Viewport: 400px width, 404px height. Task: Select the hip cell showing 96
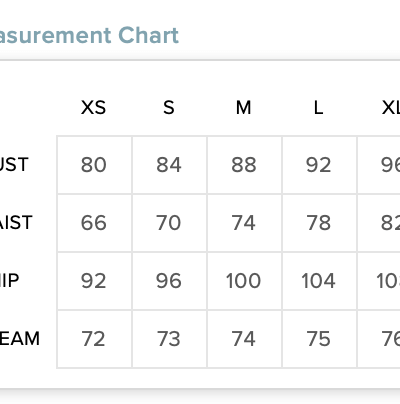[x=169, y=281]
